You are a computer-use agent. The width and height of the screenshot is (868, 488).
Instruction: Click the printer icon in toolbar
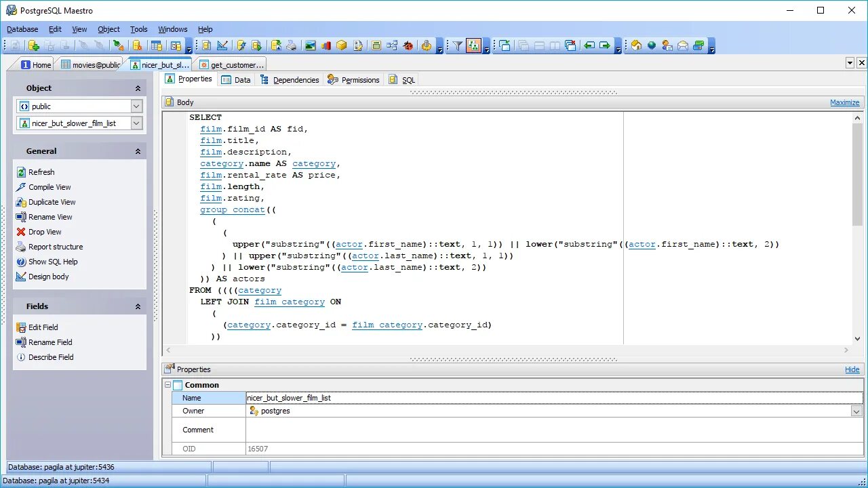tap(292, 45)
